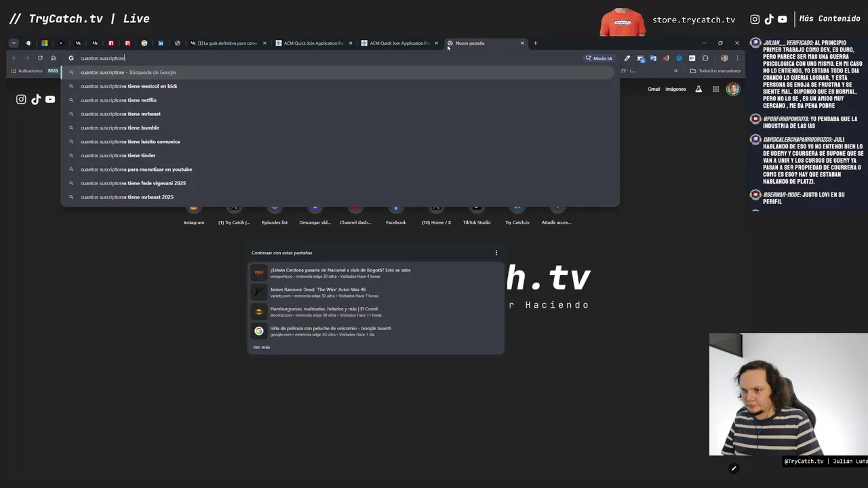Viewport: 868px width, 488px height.
Task: Open the Aplicaciones bookmarks shortcut
Action: (26, 70)
